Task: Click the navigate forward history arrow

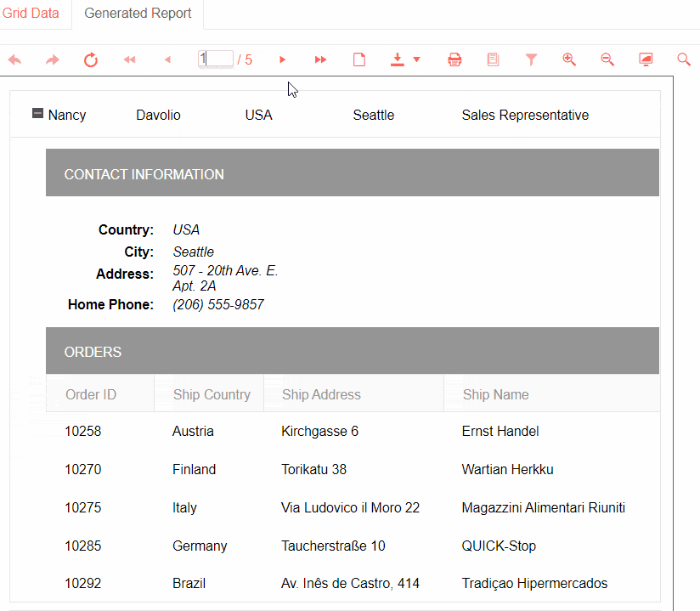Action: click(x=53, y=59)
